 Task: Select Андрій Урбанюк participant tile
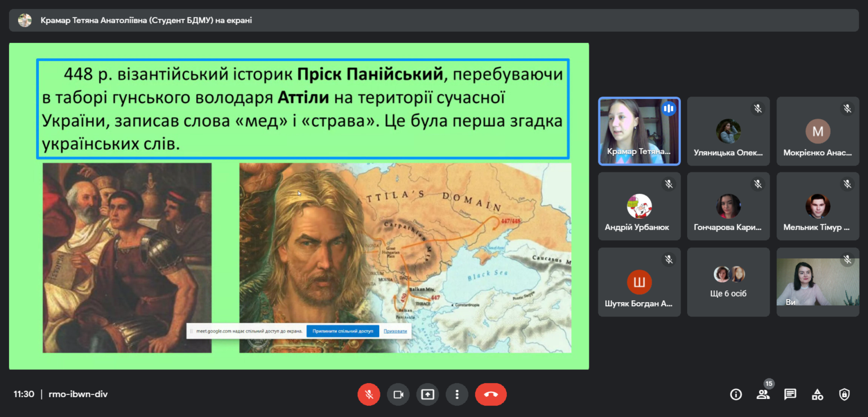[639, 206]
